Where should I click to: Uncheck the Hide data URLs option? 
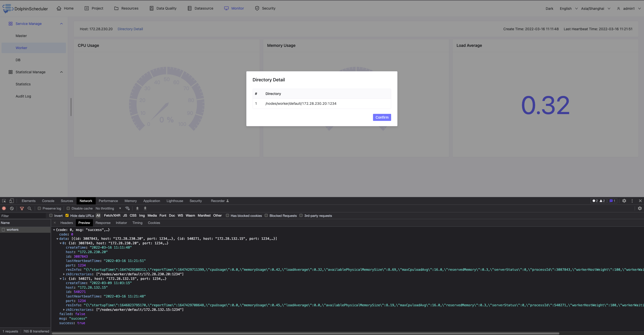click(x=67, y=216)
